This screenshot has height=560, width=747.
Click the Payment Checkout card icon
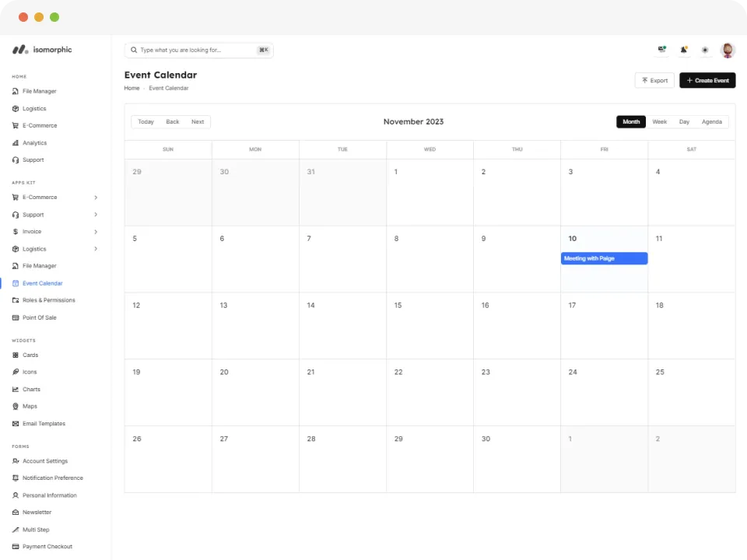16,547
